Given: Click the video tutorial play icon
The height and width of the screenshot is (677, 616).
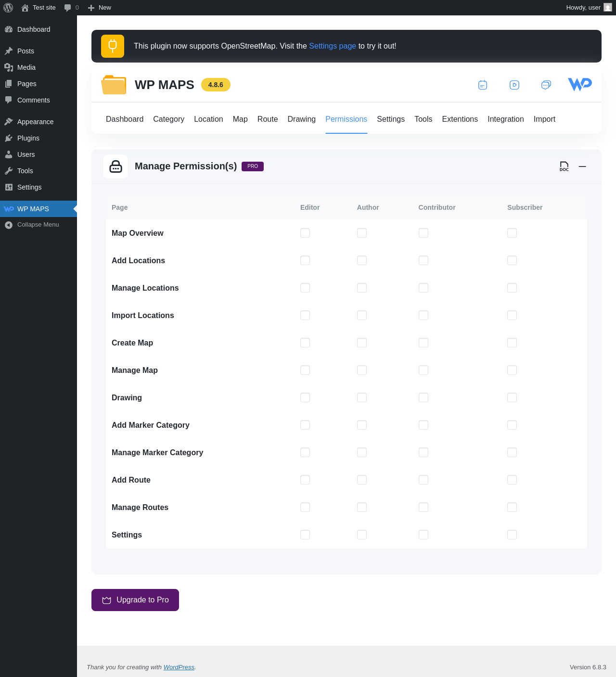Looking at the screenshot, I should pos(514,85).
